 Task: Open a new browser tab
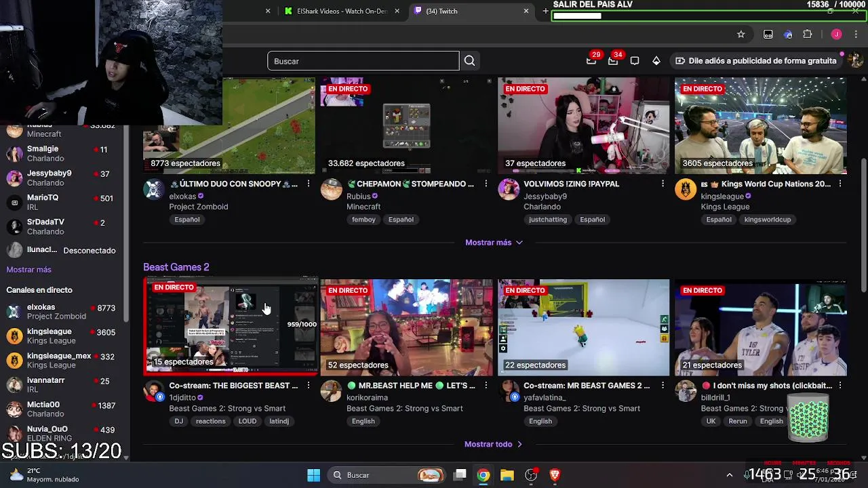pyautogui.click(x=545, y=11)
